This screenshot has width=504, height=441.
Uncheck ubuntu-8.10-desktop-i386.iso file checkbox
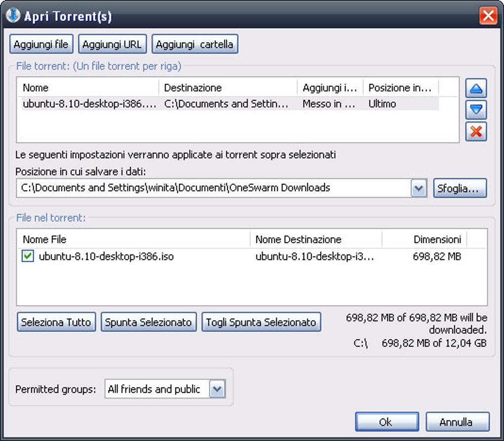tap(28, 257)
